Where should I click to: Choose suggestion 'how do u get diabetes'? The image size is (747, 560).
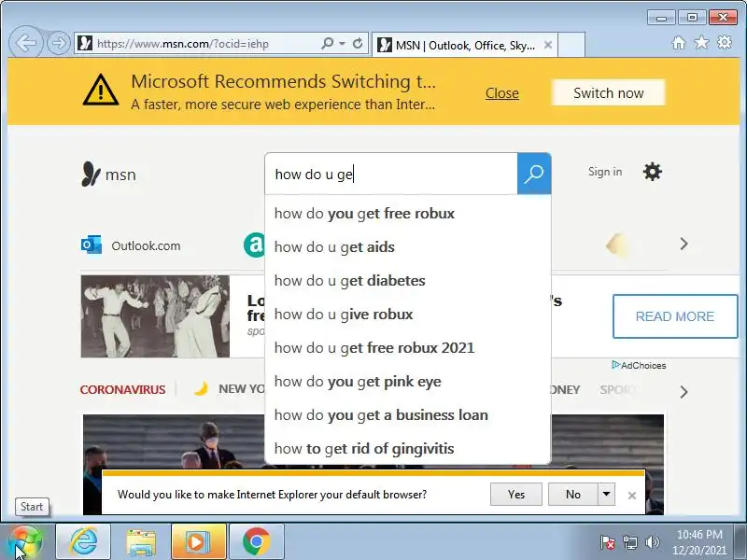point(408,281)
